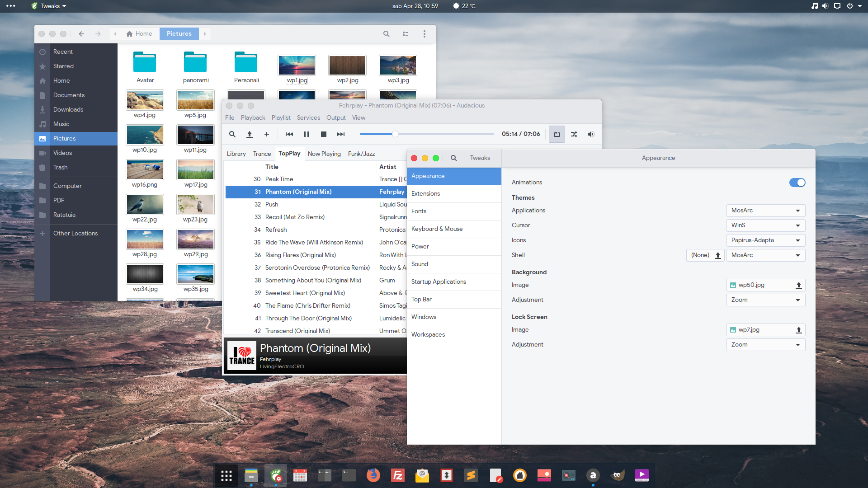868x488 pixels.
Task: Add files using Audacious plus icon
Action: click(267, 134)
